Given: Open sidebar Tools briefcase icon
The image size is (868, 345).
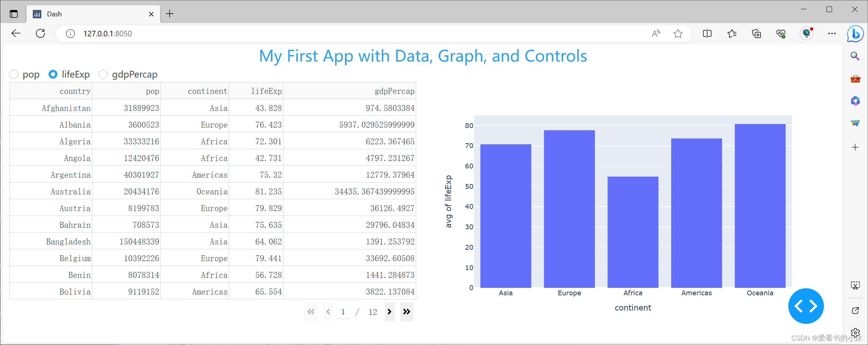Looking at the screenshot, I should (855, 79).
